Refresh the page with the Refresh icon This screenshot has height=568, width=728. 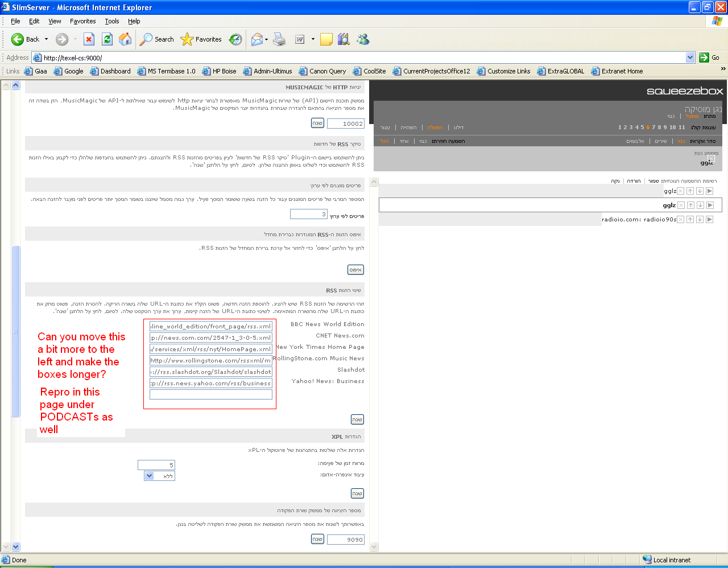coord(107,39)
